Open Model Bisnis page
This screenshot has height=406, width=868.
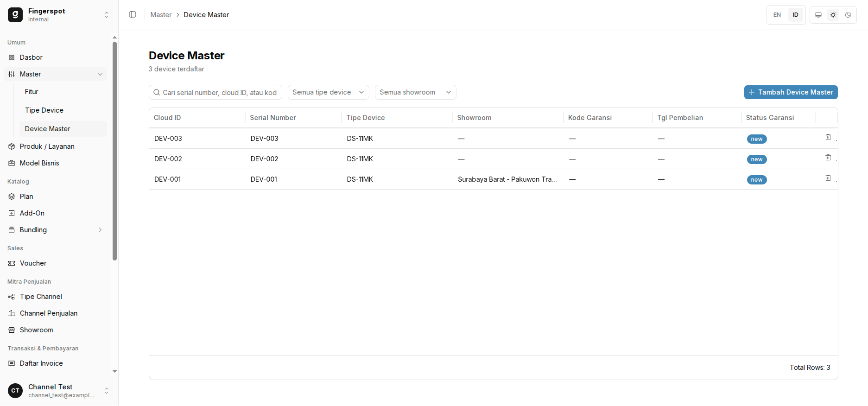pyautogui.click(x=56, y=163)
